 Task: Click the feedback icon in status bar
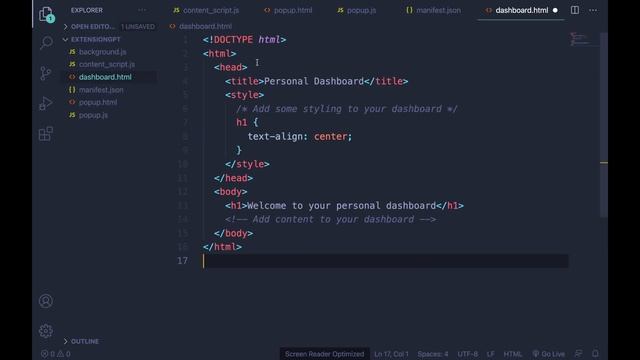click(578, 353)
